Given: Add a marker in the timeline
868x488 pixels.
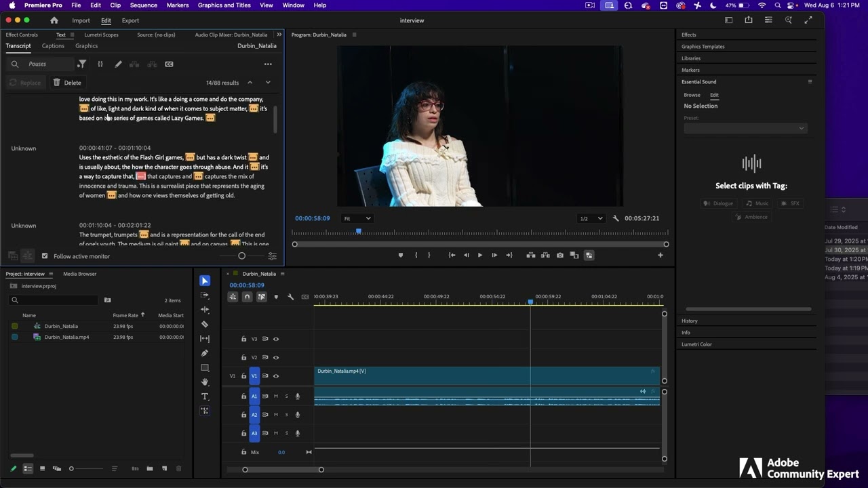Looking at the screenshot, I should [x=276, y=297].
